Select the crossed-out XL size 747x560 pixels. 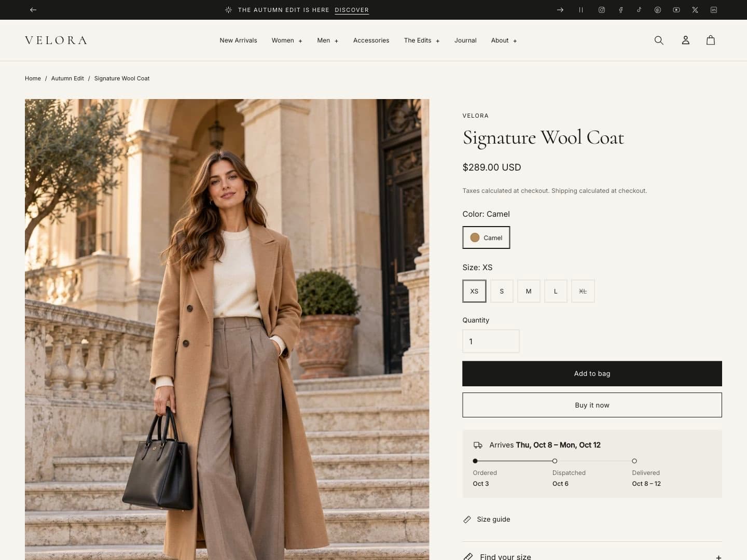[x=583, y=291]
